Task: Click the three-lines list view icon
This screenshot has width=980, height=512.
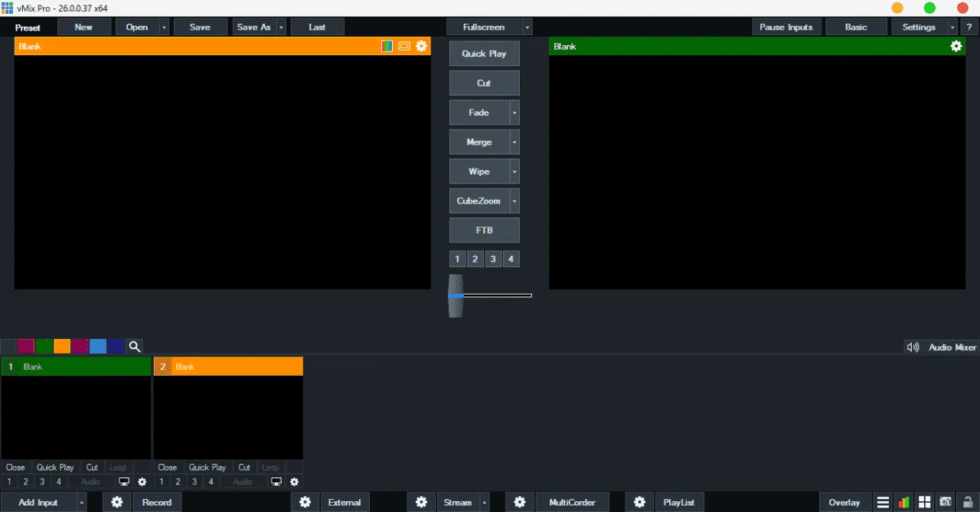Action: click(883, 502)
